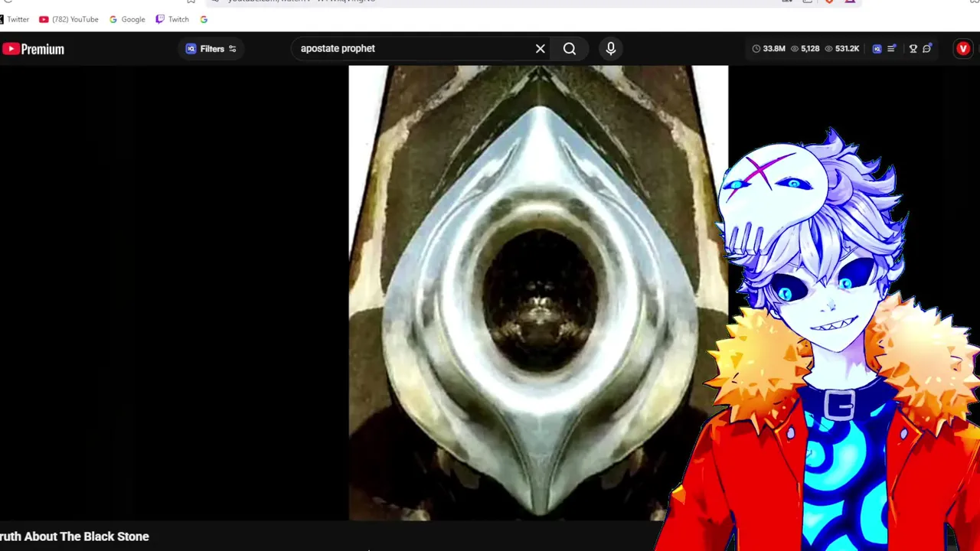The height and width of the screenshot is (551, 980).
Task: Open the YouTube Premium home logo
Action: [33, 49]
